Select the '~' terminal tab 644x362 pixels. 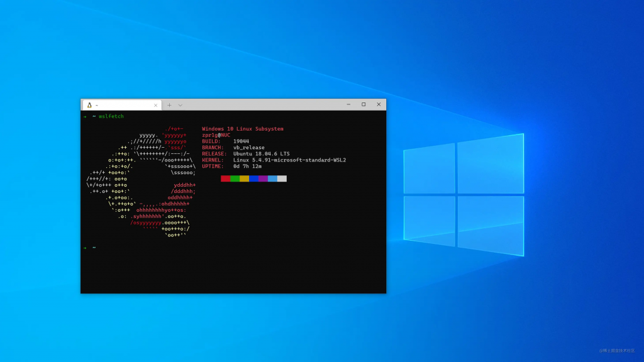[x=122, y=106]
